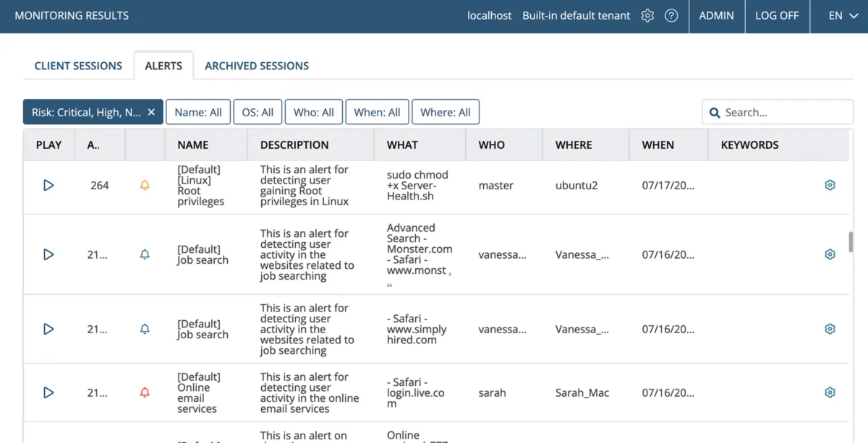
Task: Open the help question mark icon
Action: click(671, 16)
